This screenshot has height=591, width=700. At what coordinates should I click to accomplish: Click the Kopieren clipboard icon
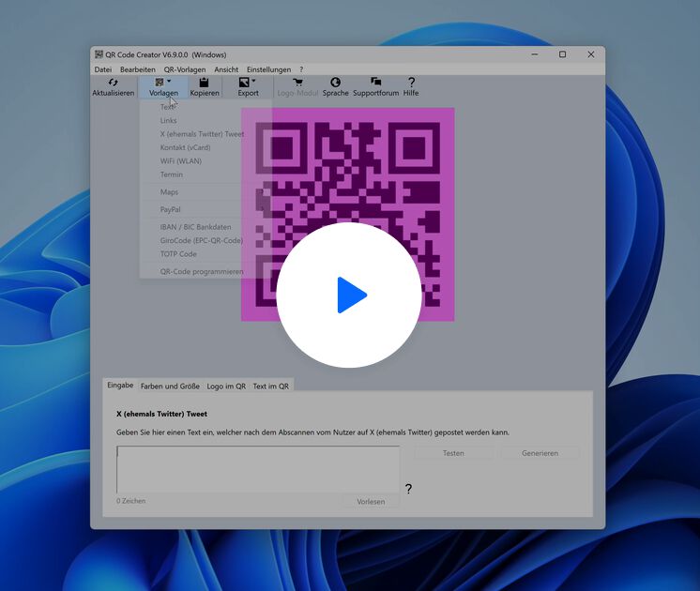[204, 83]
